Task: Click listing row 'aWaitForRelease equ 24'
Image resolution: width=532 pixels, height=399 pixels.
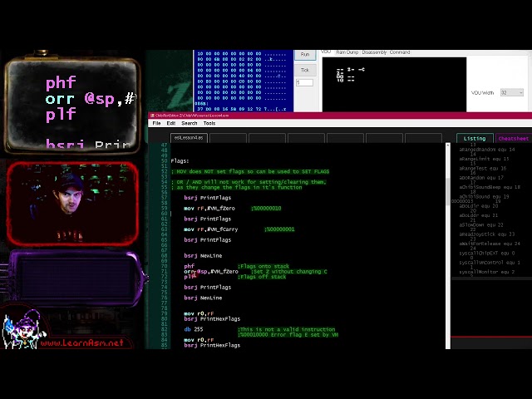Action: tap(490, 244)
